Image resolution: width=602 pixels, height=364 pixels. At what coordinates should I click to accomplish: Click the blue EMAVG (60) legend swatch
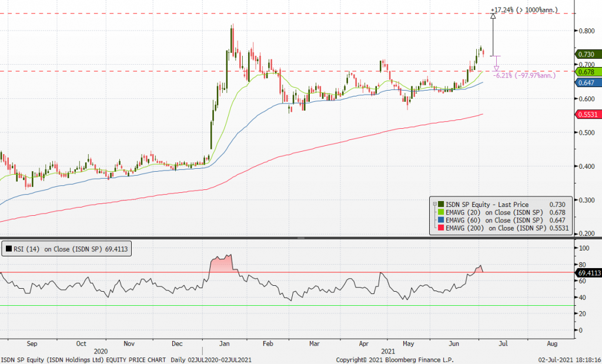[x=441, y=220]
